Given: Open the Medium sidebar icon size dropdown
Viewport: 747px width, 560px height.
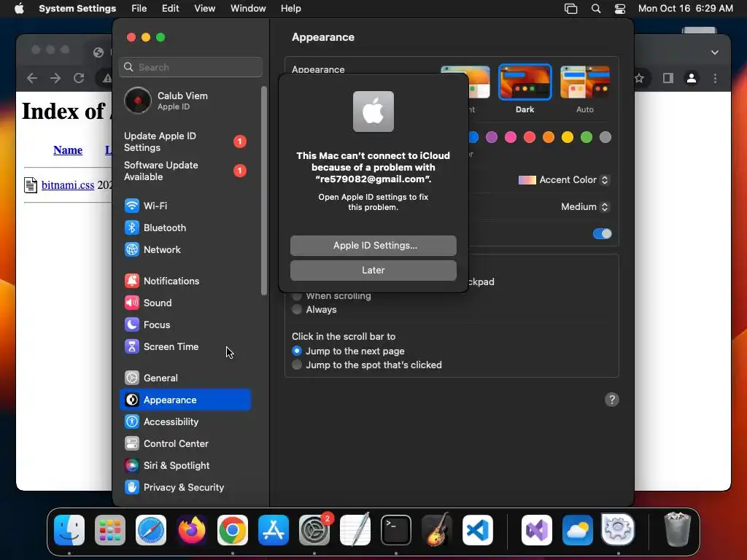Looking at the screenshot, I should [x=584, y=206].
